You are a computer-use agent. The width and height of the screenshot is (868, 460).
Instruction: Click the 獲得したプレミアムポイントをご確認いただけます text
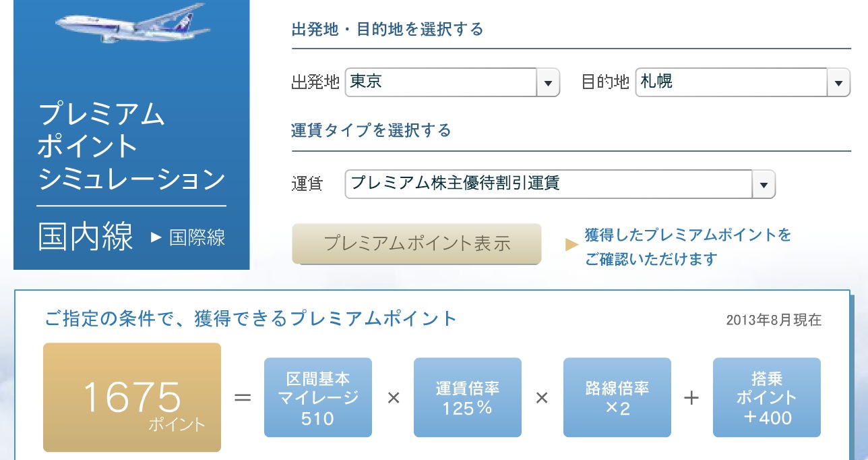point(687,247)
